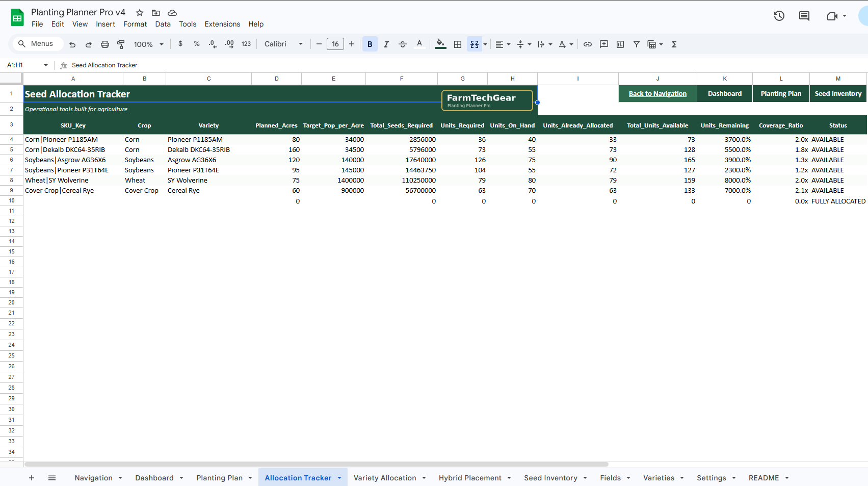
Task: Open the insert chart icon
Action: [x=620, y=44]
